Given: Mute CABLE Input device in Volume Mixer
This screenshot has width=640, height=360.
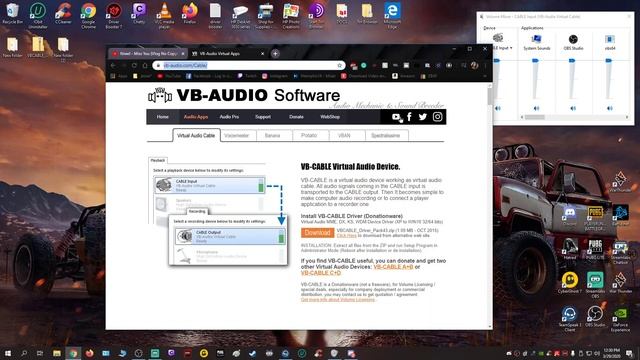Looking at the screenshot, I should coord(498,109).
